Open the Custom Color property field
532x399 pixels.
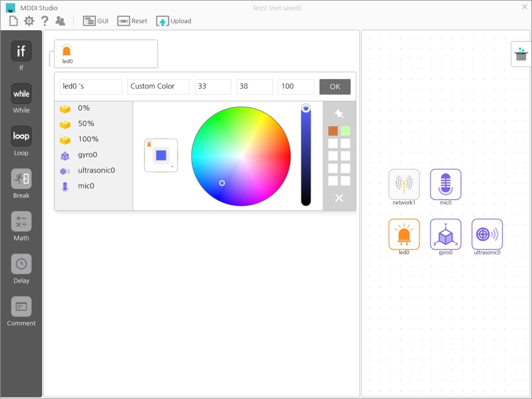tap(158, 87)
